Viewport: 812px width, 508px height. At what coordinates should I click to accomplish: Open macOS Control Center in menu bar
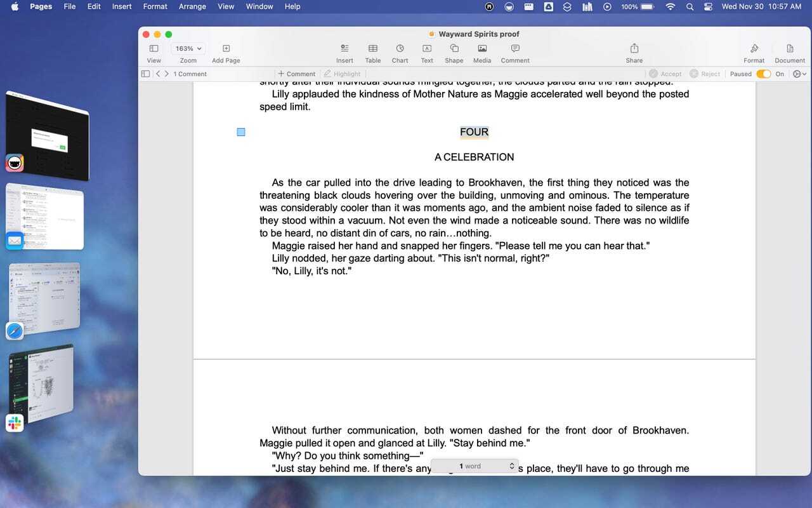pyautogui.click(x=709, y=6)
